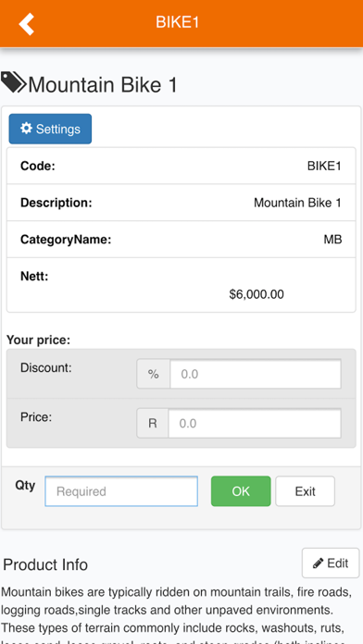Edit the Product Info section

[x=331, y=563]
